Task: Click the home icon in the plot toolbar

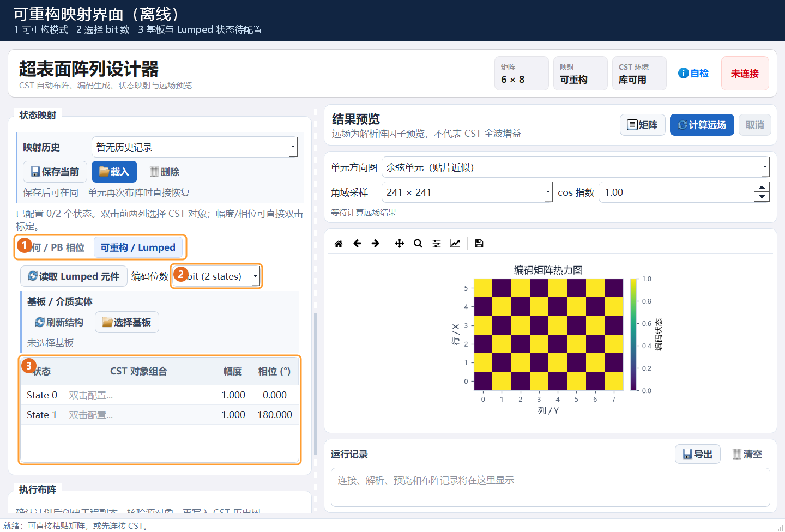Action: point(339,244)
